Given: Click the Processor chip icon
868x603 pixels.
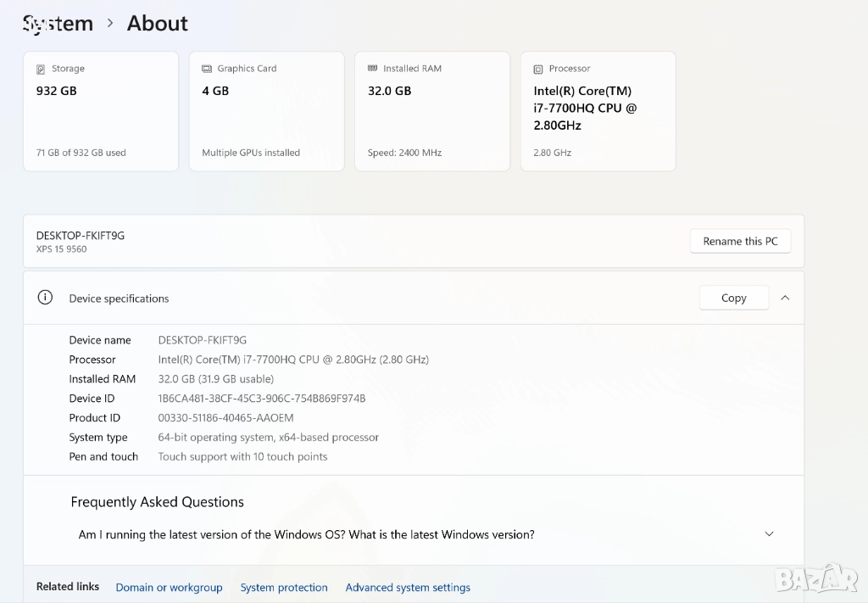Looking at the screenshot, I should coord(538,69).
